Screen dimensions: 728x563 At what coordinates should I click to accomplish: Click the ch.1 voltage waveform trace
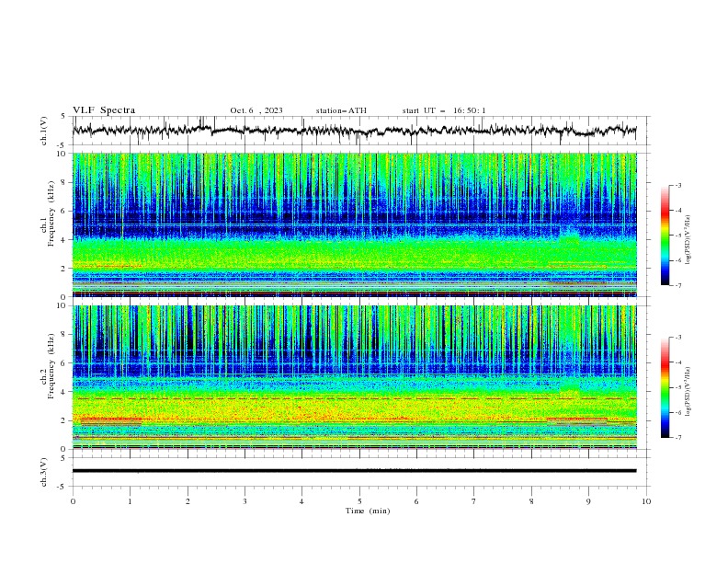tap(354, 131)
